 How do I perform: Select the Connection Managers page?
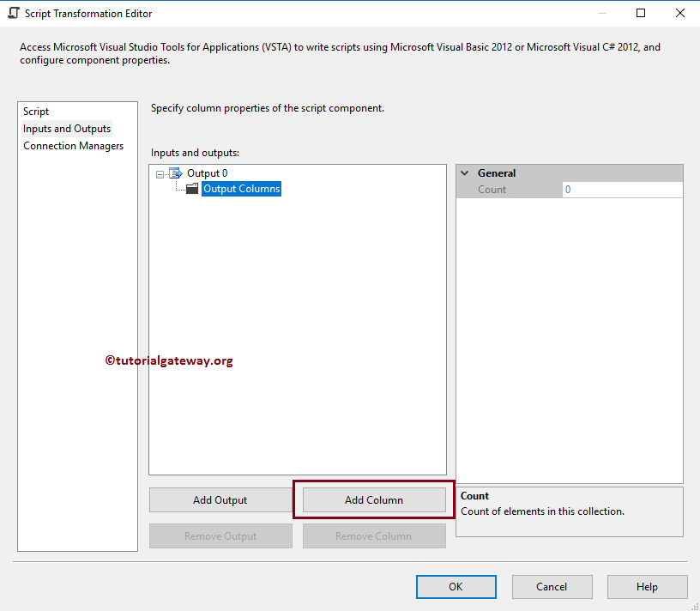pyautogui.click(x=73, y=145)
